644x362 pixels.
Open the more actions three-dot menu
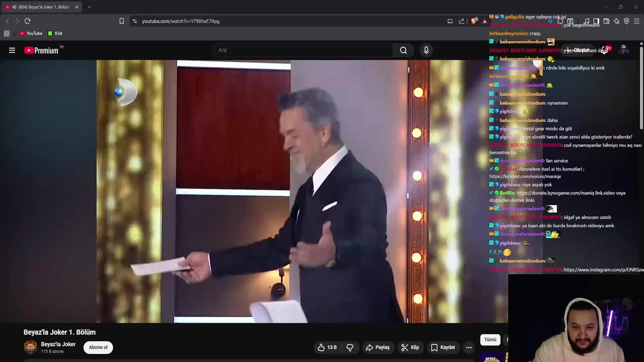469,347
